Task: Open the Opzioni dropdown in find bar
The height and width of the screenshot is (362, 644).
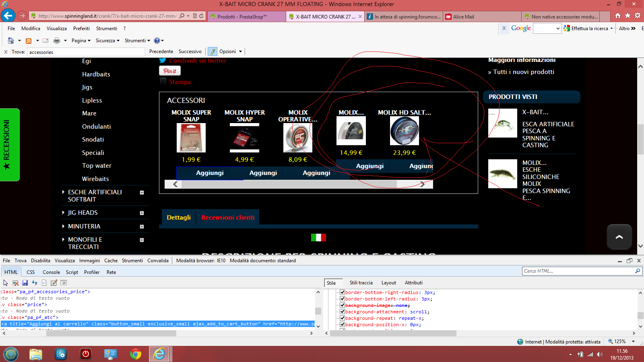Action: coord(231,51)
